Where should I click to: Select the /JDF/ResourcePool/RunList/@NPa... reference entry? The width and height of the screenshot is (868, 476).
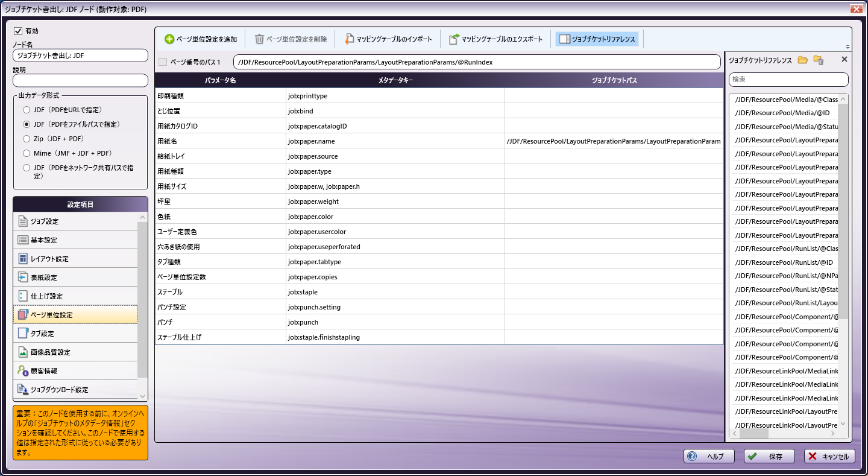784,276
